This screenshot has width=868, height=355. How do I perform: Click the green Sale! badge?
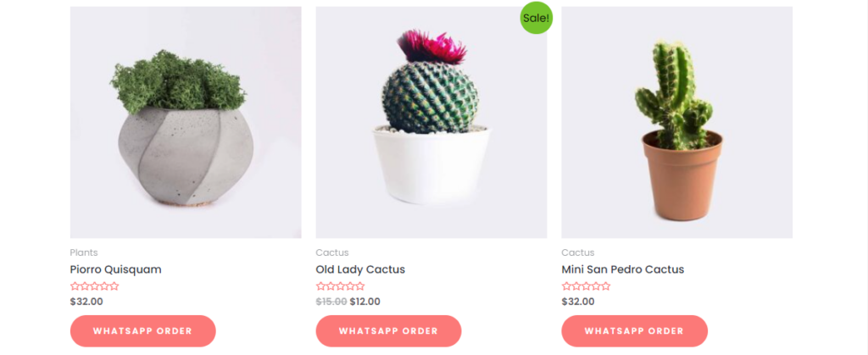point(536,18)
